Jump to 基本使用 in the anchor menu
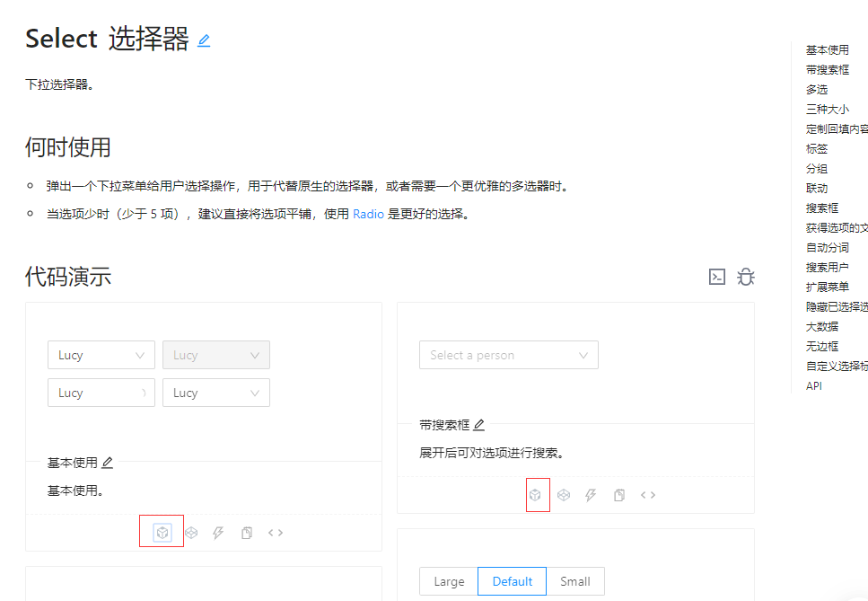The image size is (868, 601). click(x=827, y=49)
